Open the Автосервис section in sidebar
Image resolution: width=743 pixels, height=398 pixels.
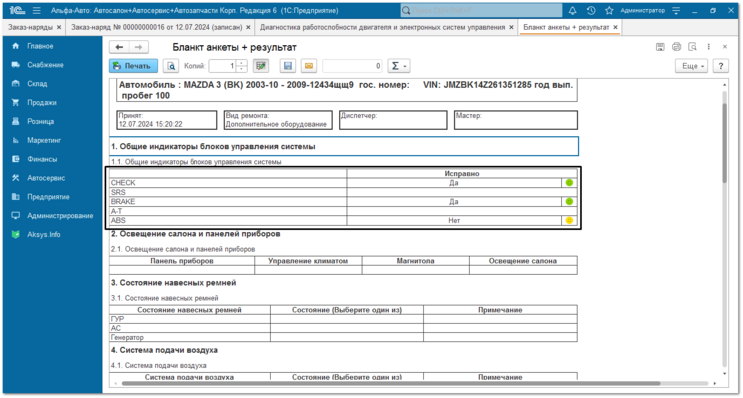(x=46, y=178)
